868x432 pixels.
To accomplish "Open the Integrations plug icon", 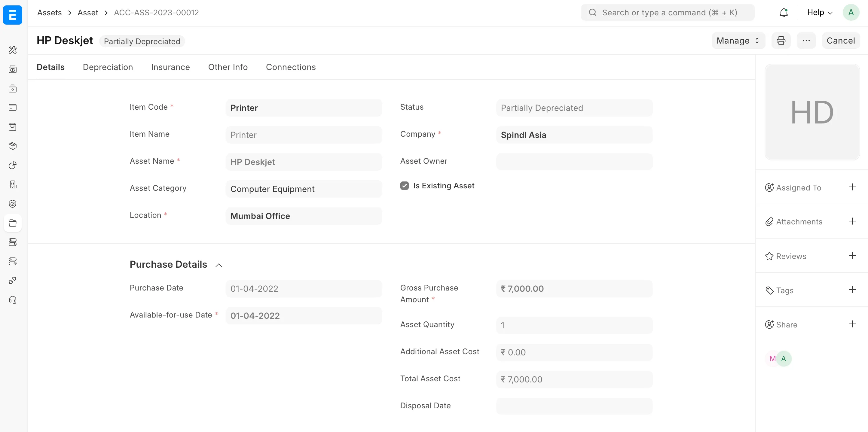I will pos(12,280).
